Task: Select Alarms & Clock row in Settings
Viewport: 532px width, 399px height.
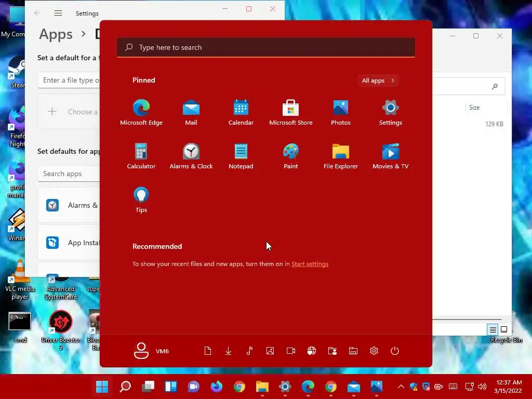Action: (69, 205)
